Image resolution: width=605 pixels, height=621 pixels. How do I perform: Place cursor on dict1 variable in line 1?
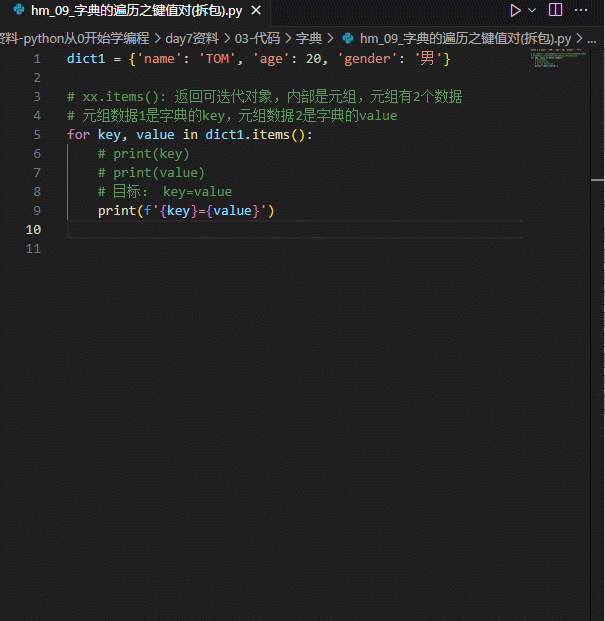tap(86, 59)
